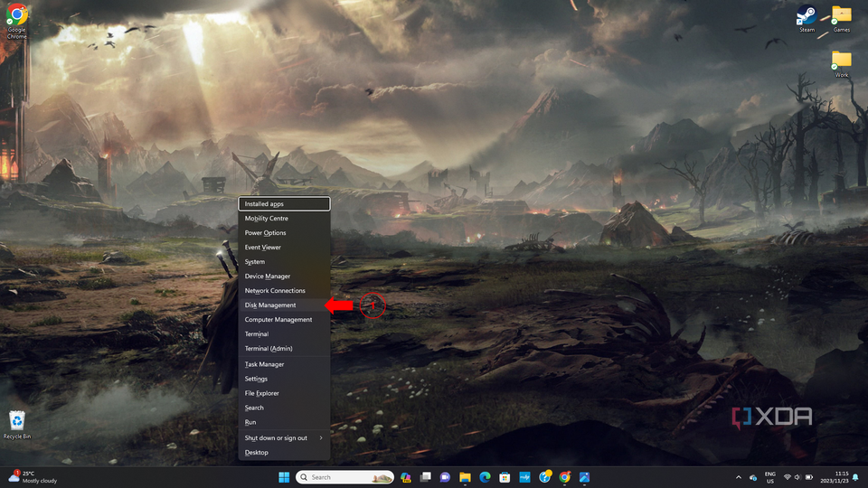This screenshot has width=868, height=488.
Task: Select Network Connections entry
Action: (x=284, y=290)
